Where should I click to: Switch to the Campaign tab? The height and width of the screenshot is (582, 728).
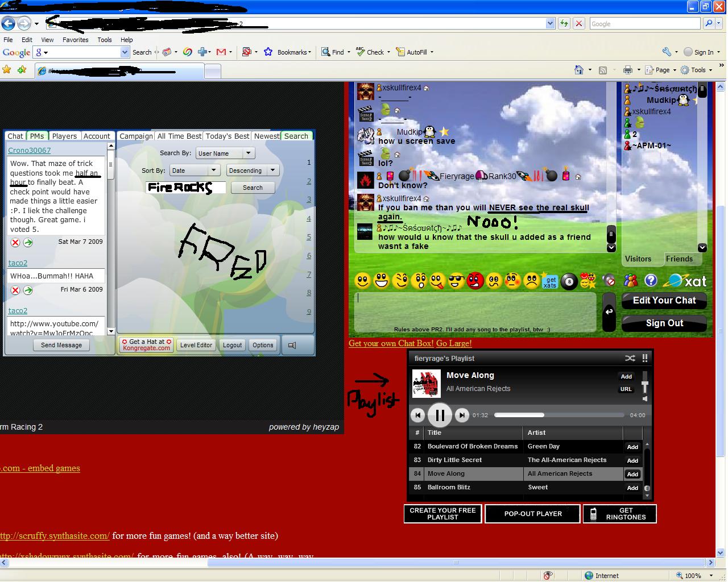[x=136, y=136]
